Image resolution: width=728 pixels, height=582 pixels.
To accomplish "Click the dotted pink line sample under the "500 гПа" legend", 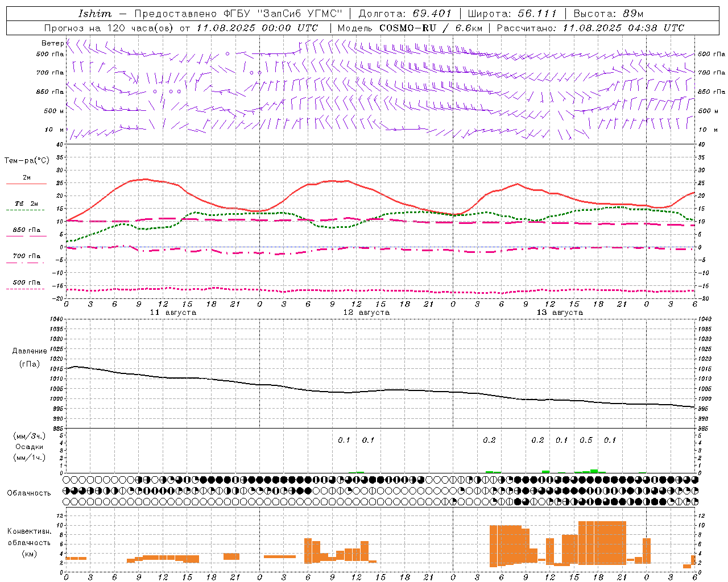I will 26,289.
